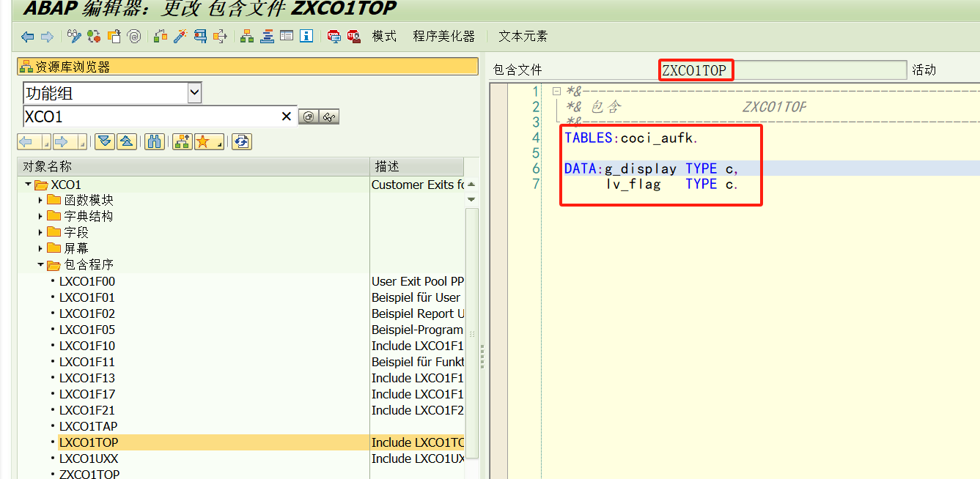Screen dimensions: 980x479
Task: Click the Other Object icon in the toolbar
Action: 114,36
